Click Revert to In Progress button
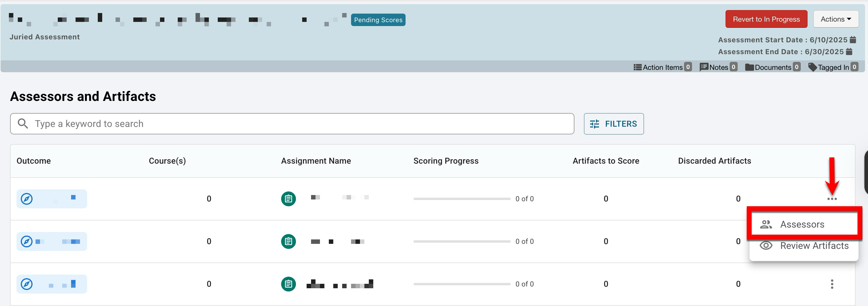The width and height of the screenshot is (868, 306). pos(766,19)
